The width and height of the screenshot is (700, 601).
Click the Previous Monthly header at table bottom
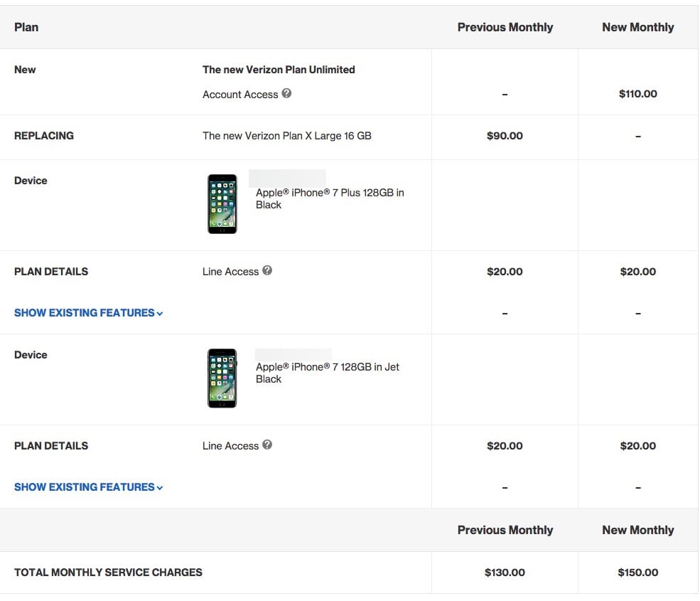point(505,530)
